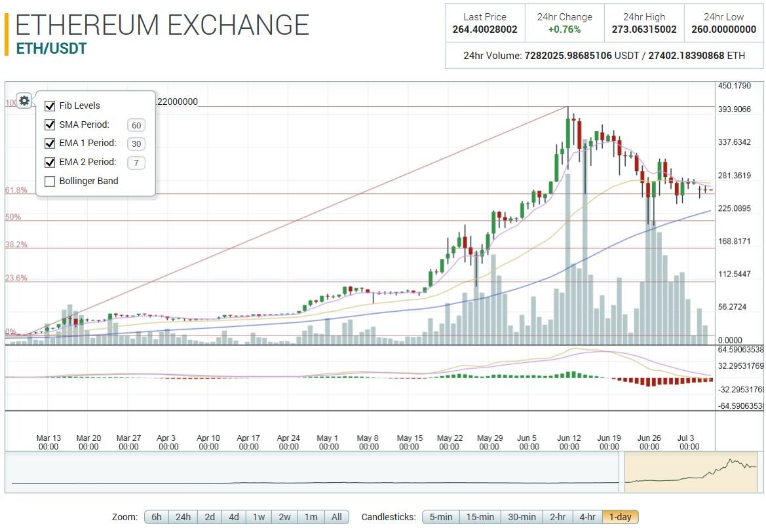Click the left handle of navigator range
Screen dimensions: 766x532
pyautogui.click(x=622, y=472)
